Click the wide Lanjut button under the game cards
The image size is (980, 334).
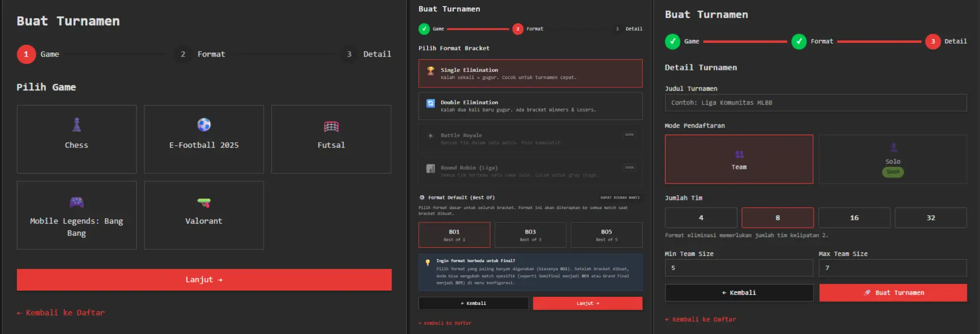204,279
